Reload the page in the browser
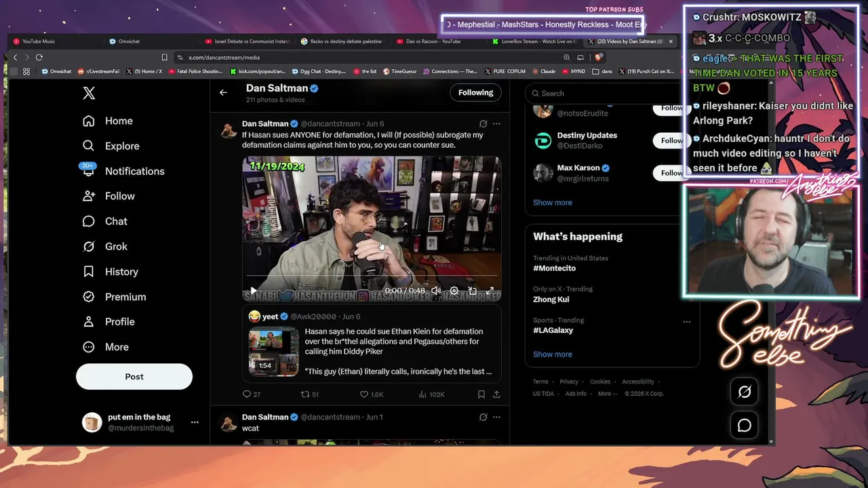This screenshot has height=488, width=868. pos(39,58)
